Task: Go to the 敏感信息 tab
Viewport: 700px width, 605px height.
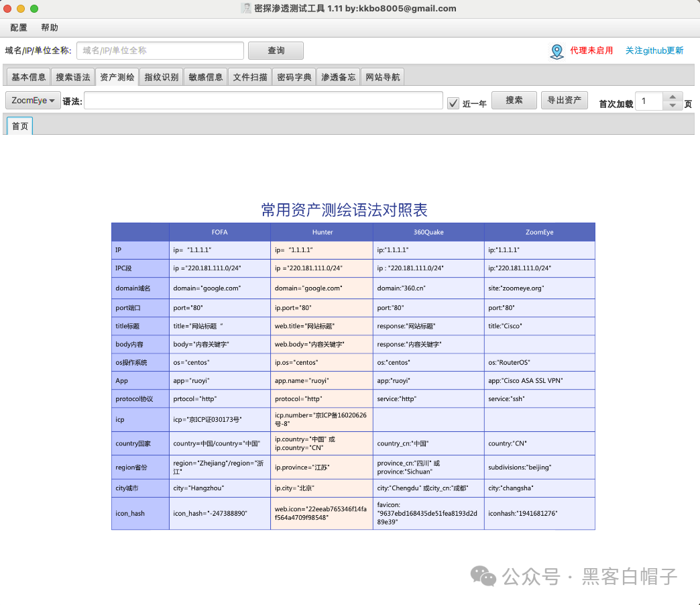Action: 205,76
